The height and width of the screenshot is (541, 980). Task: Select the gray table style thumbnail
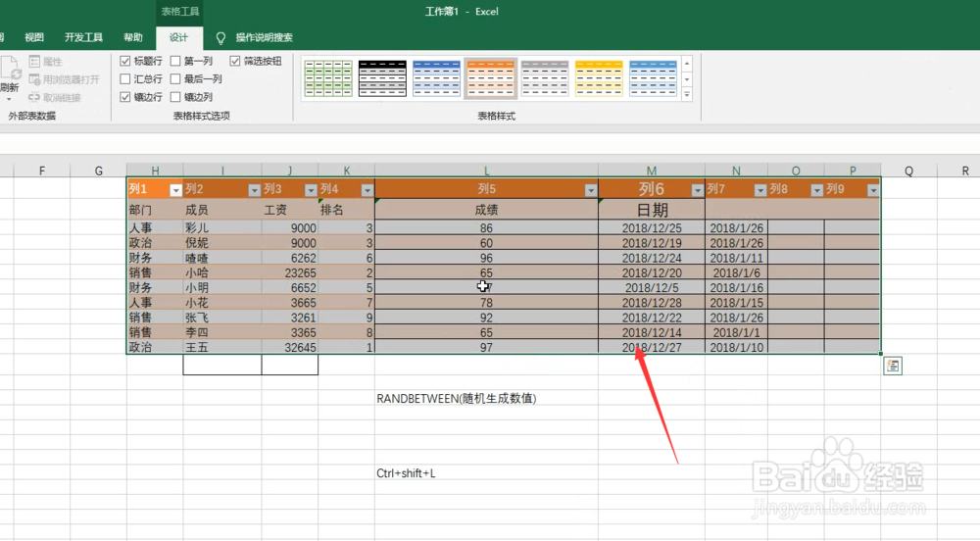click(545, 78)
